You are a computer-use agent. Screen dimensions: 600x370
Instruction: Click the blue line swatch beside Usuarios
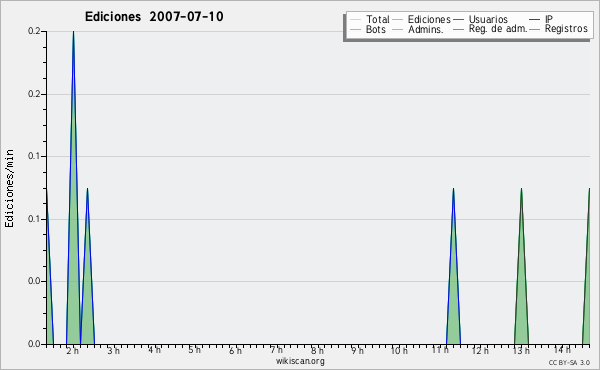click(x=458, y=20)
